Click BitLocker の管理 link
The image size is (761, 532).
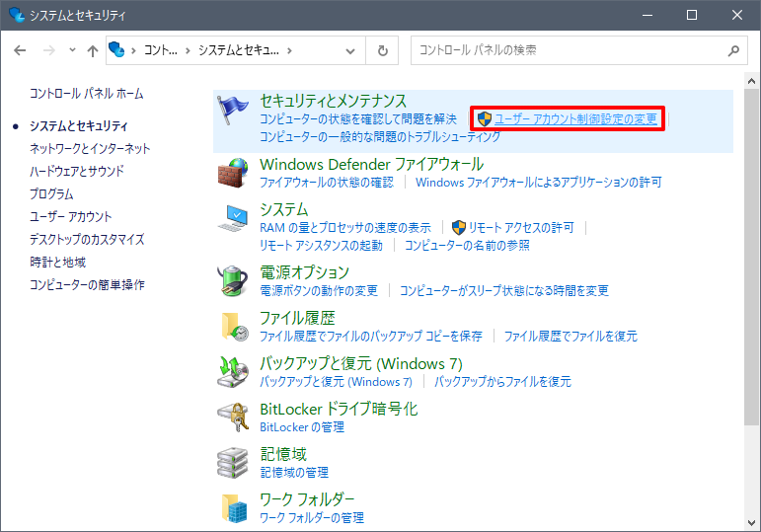302,426
